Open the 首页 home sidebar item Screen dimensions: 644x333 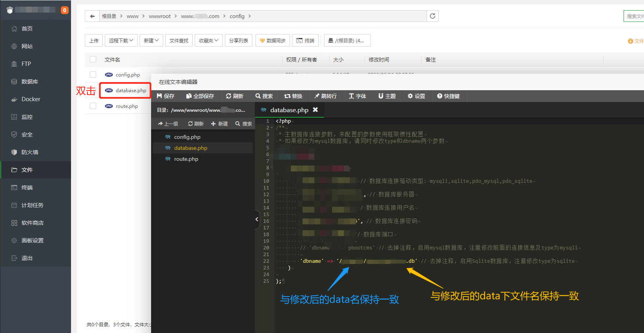click(35, 29)
